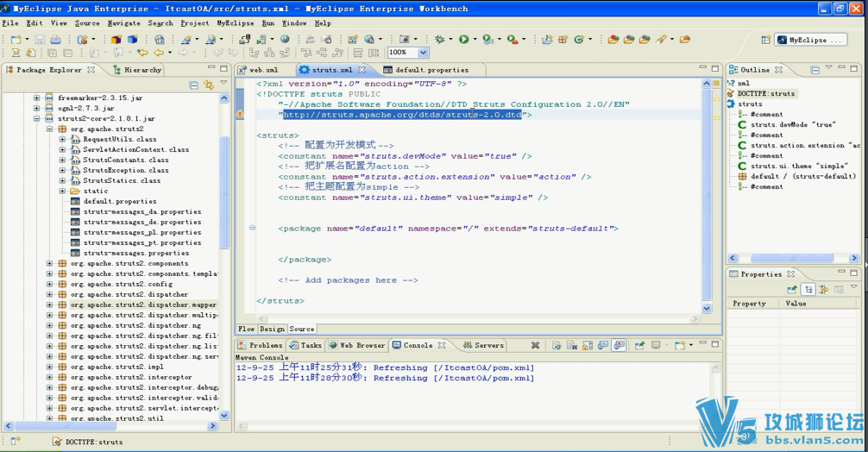Click the Print icon in the toolbar
The image size is (868, 452).
click(55, 40)
